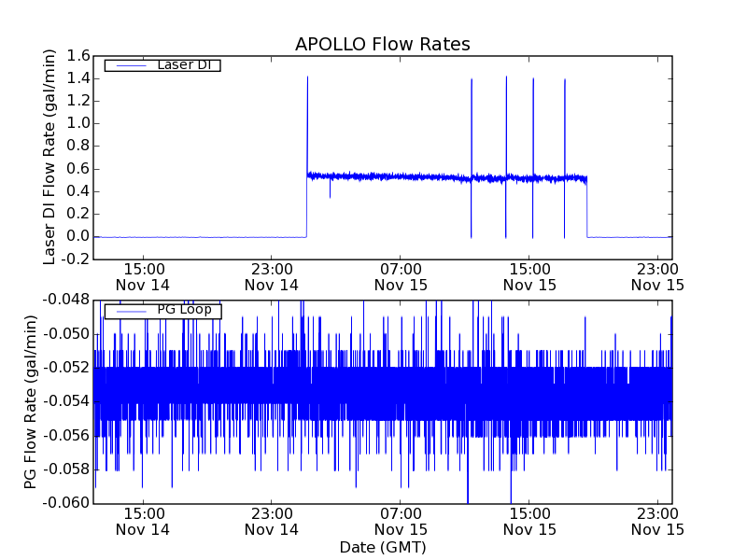Screen dimensions: 747x560
Task: Click the first Laser DI spike peak
Action: [307, 77]
